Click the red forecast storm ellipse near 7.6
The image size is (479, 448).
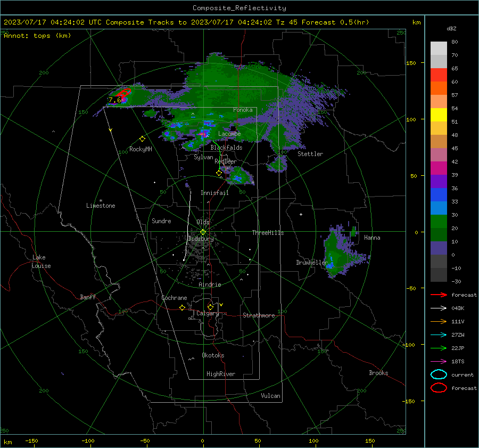(x=123, y=93)
